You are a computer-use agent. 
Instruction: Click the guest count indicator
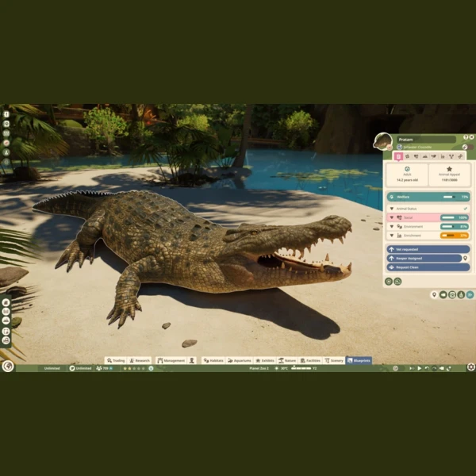click(x=105, y=368)
